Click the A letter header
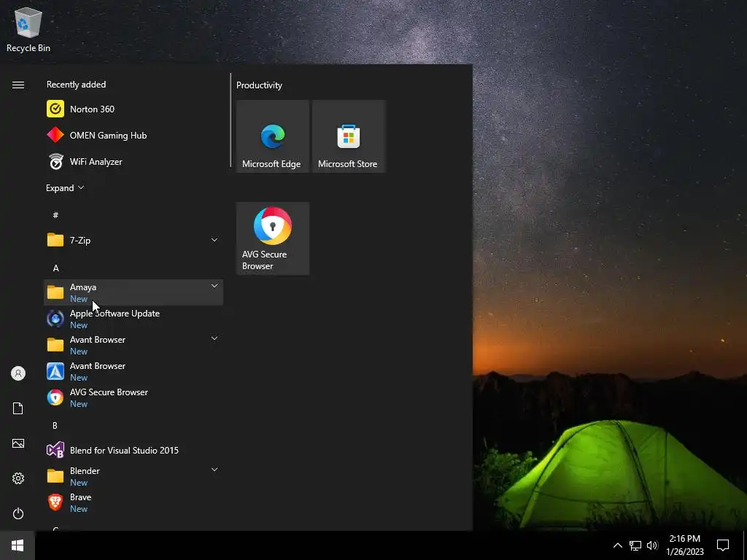Image resolution: width=747 pixels, height=560 pixels. coord(55,268)
